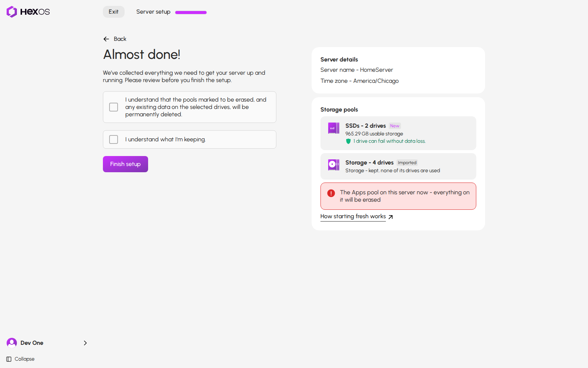588x368 pixels.
Task: Click the Server setup step label
Action: point(153,12)
